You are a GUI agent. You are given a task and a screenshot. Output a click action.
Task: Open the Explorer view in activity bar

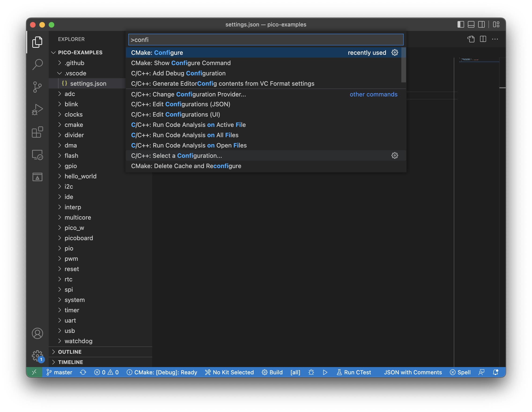pos(37,42)
